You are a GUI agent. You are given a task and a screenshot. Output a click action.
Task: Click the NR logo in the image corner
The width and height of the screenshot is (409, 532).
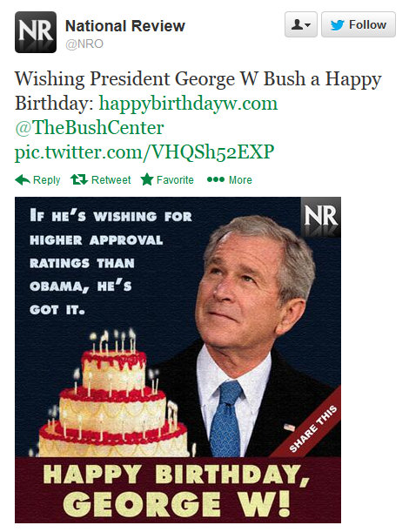point(321,216)
